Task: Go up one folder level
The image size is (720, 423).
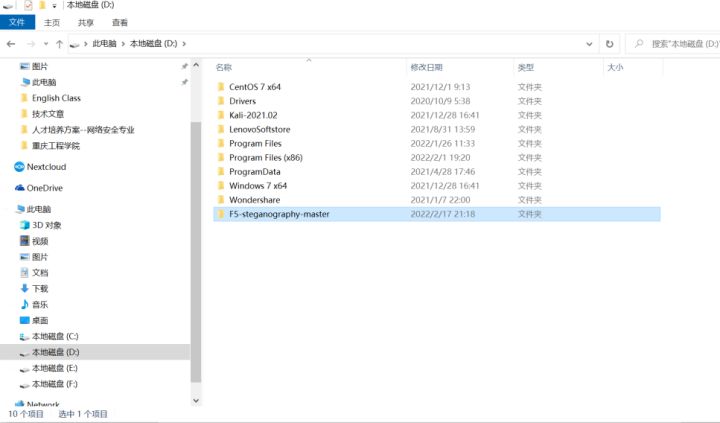Action: [59, 44]
